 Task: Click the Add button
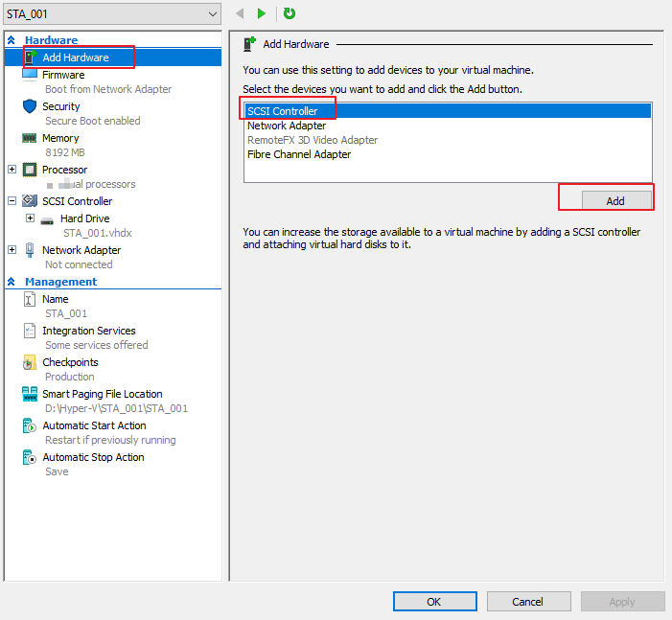[x=615, y=200]
